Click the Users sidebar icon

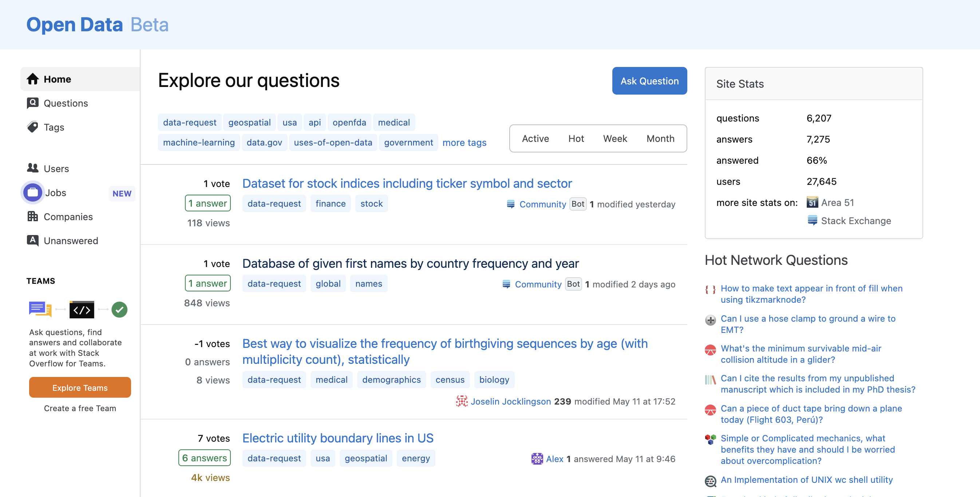(x=33, y=168)
